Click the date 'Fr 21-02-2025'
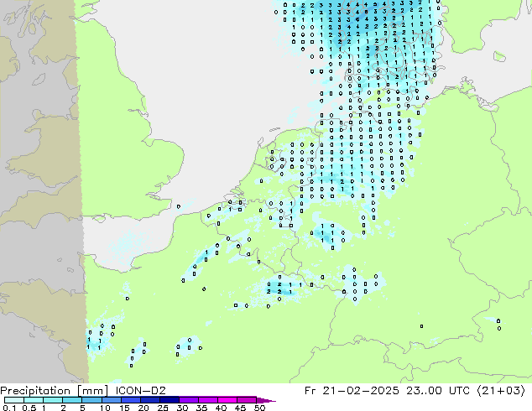The width and height of the screenshot is (532, 411). pos(352,391)
